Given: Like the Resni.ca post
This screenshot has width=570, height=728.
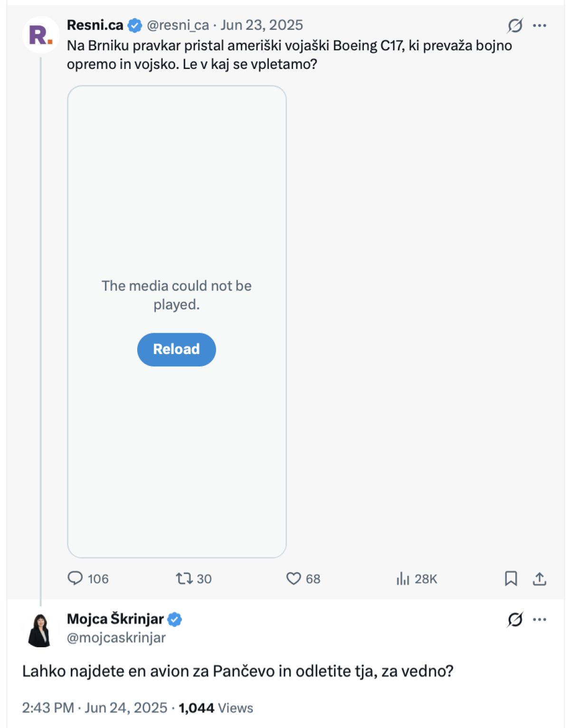Looking at the screenshot, I should pos(294,578).
